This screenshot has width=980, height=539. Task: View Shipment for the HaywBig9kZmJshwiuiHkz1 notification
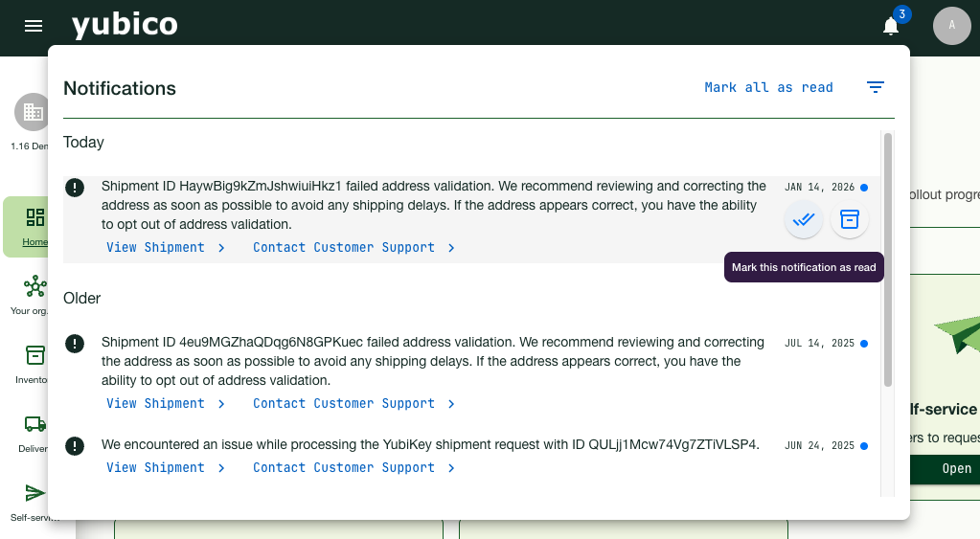(x=165, y=247)
